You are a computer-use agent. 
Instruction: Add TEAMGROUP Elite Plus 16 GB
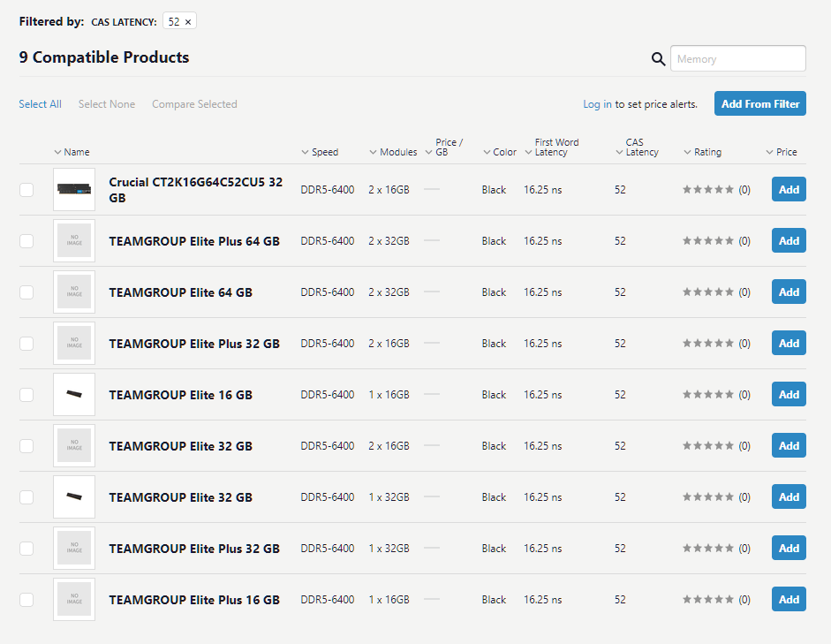789,599
